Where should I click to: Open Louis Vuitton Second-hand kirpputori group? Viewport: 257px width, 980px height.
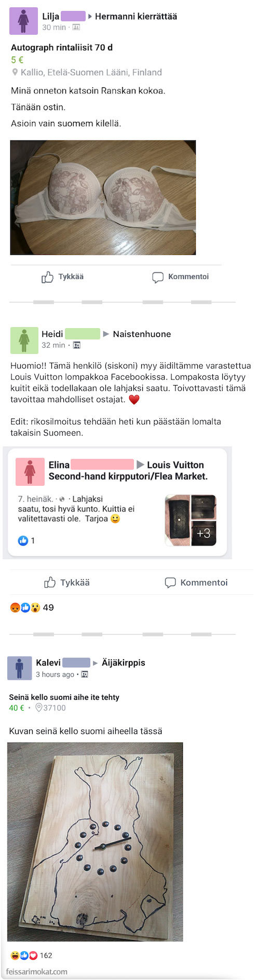pos(128,470)
